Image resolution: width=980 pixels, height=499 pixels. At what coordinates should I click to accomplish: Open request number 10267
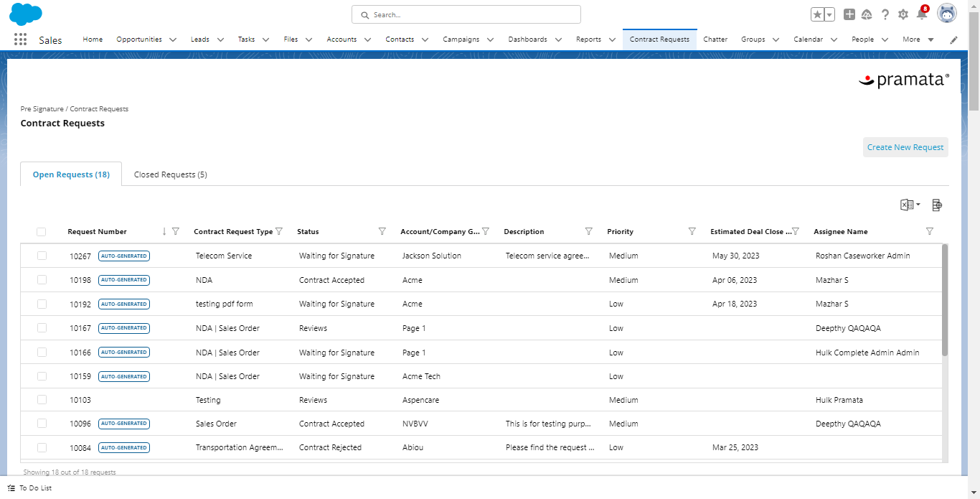tap(80, 256)
